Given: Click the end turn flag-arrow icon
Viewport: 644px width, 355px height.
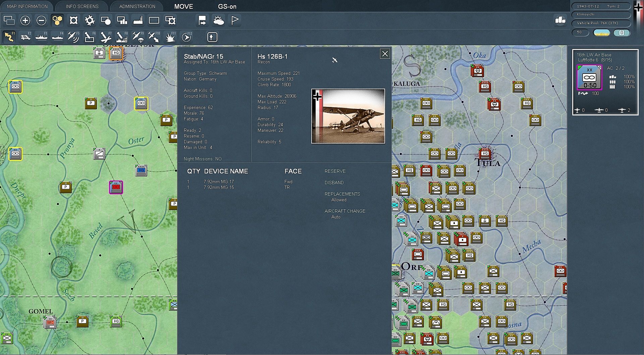Looking at the screenshot, I should (x=202, y=20).
